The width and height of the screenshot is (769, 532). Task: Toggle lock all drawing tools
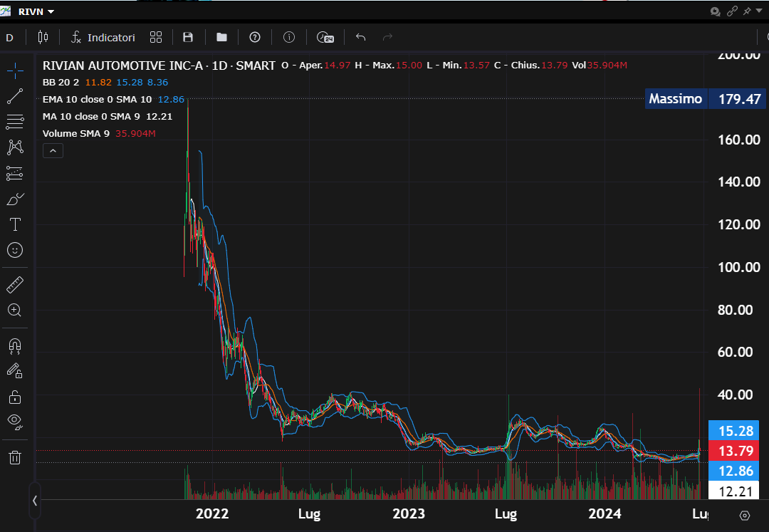pos(15,397)
